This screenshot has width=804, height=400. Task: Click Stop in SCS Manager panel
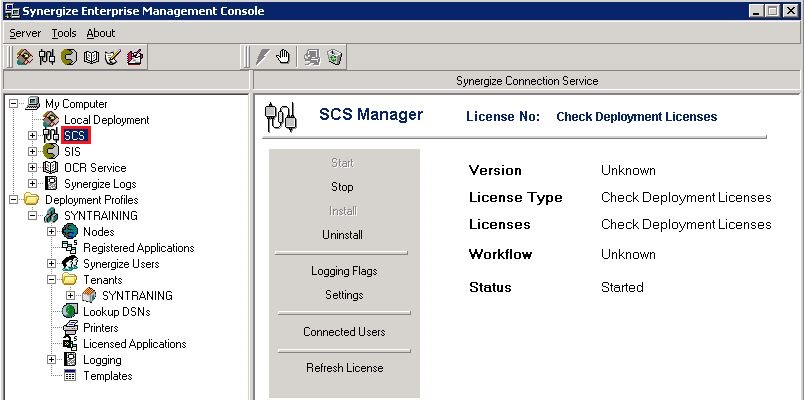pyautogui.click(x=342, y=187)
